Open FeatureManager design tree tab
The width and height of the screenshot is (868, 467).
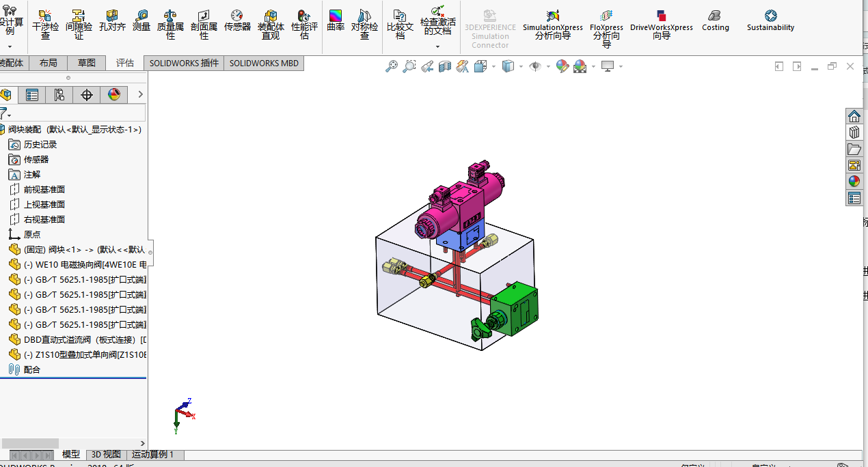point(5,95)
